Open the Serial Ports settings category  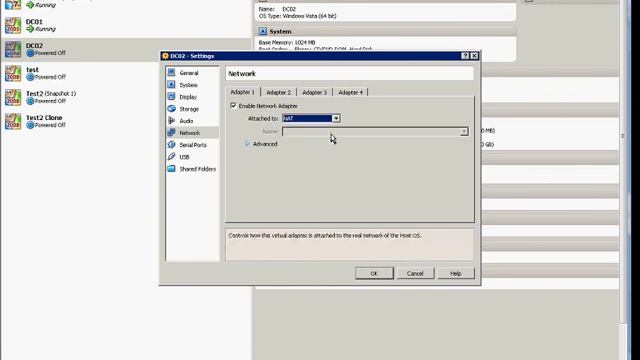click(193, 145)
